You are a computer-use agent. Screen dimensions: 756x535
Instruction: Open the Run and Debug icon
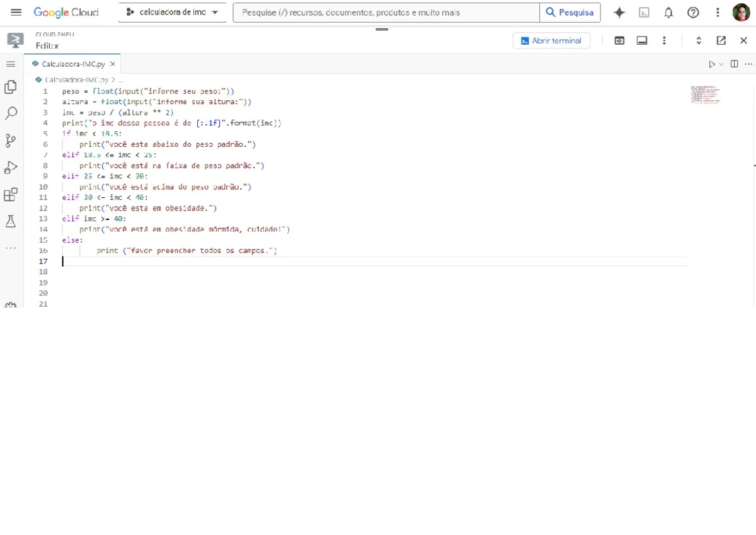(11, 168)
